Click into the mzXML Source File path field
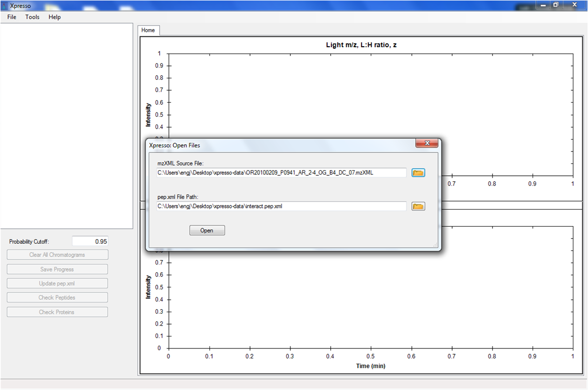This screenshot has width=588, height=390. [x=282, y=173]
